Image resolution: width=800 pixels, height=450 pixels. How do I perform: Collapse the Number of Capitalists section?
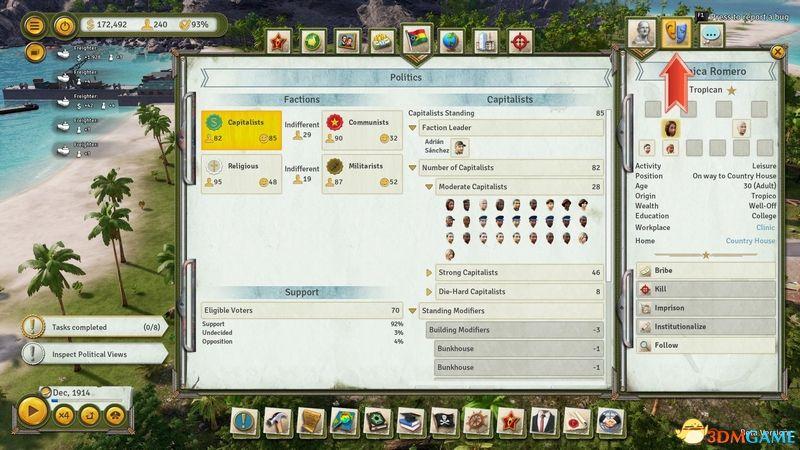pos(413,167)
